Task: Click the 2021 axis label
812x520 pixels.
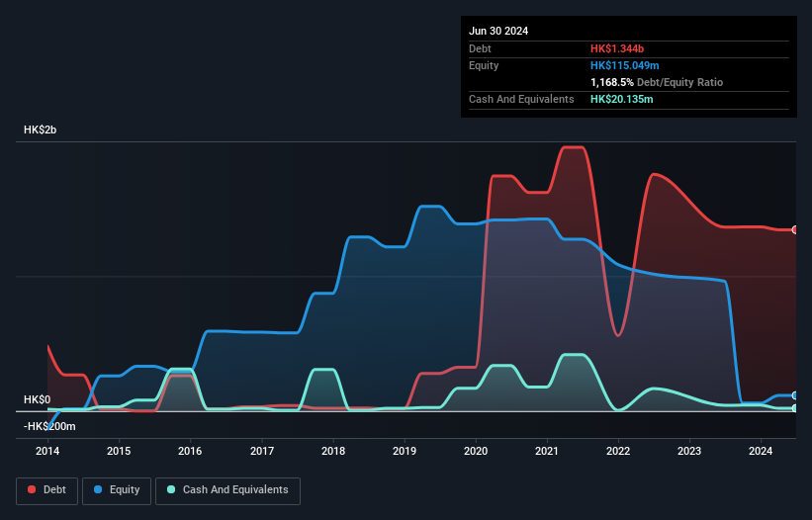Action: (547, 451)
